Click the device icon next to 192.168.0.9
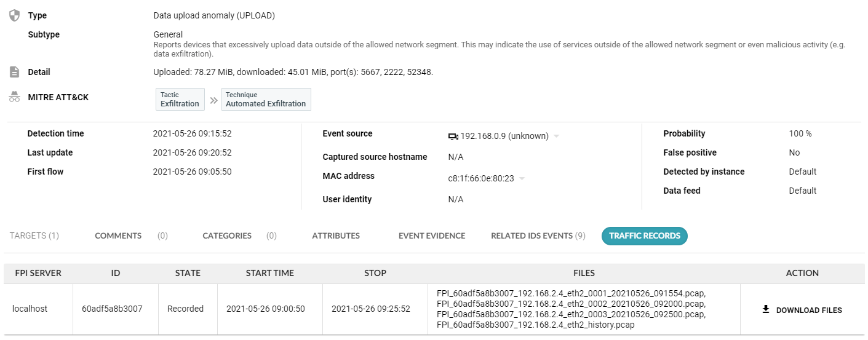Viewport: 868px width, 340px height. click(453, 136)
